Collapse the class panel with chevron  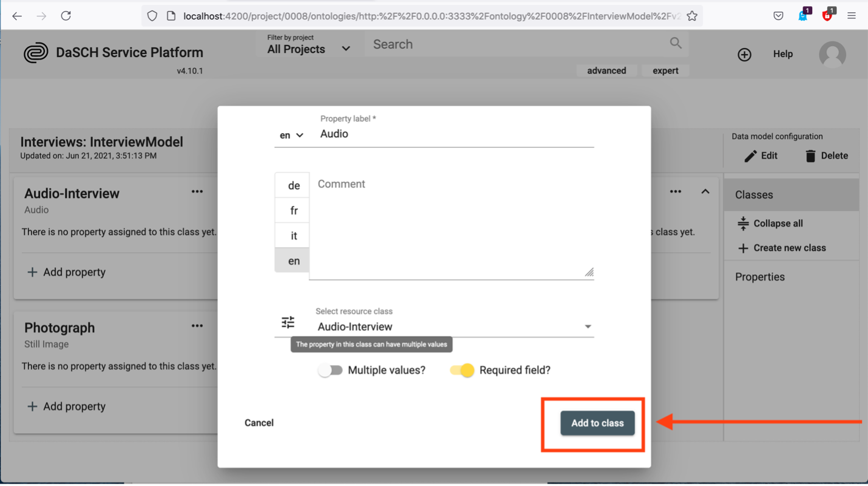click(705, 192)
